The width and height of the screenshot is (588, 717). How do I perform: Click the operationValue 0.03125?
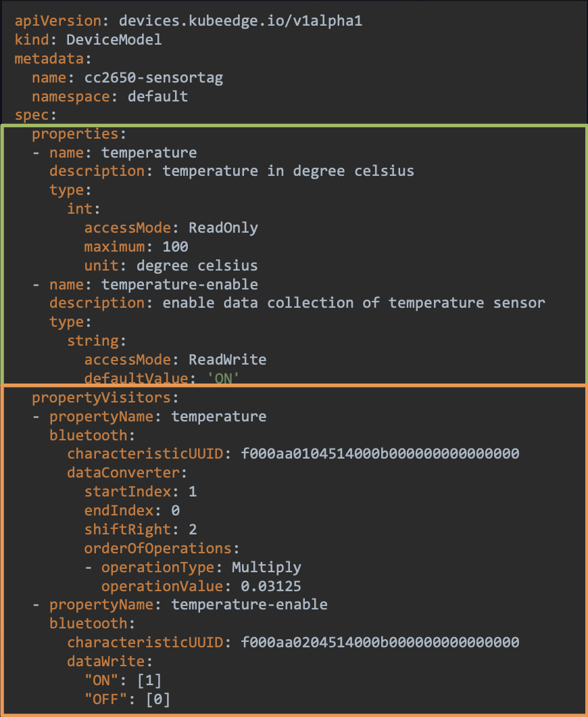[271, 586]
